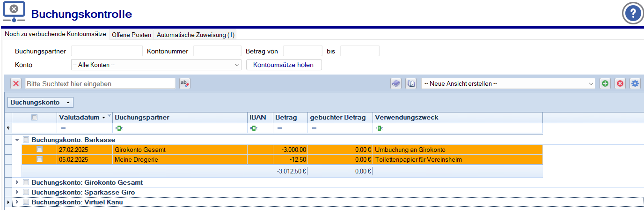Focus the 'Betrag von' input field
This screenshot has width=644, height=210.
click(303, 51)
